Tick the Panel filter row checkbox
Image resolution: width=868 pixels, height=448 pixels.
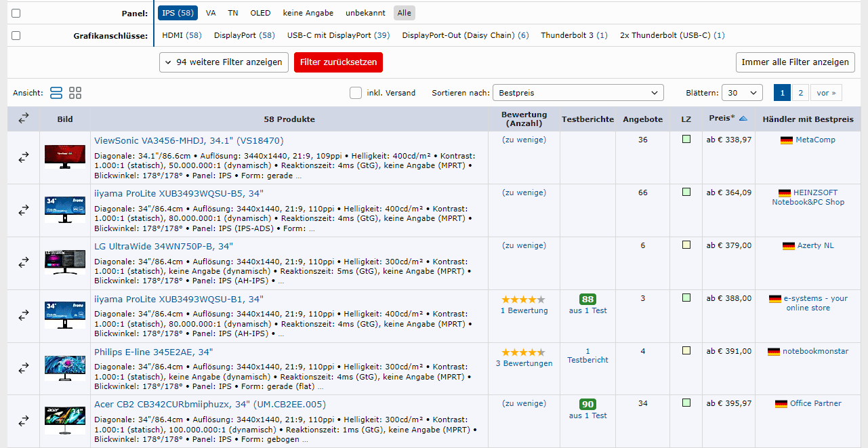pyautogui.click(x=16, y=13)
